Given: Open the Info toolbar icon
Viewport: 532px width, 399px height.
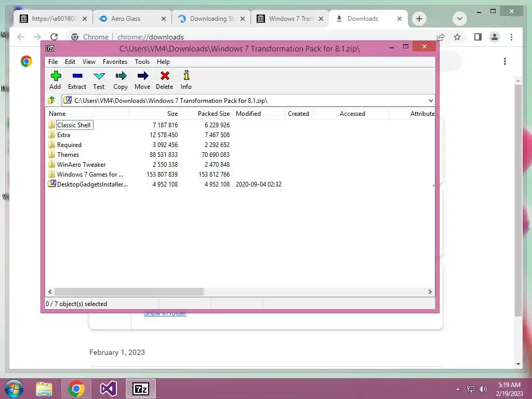Looking at the screenshot, I should (187, 75).
